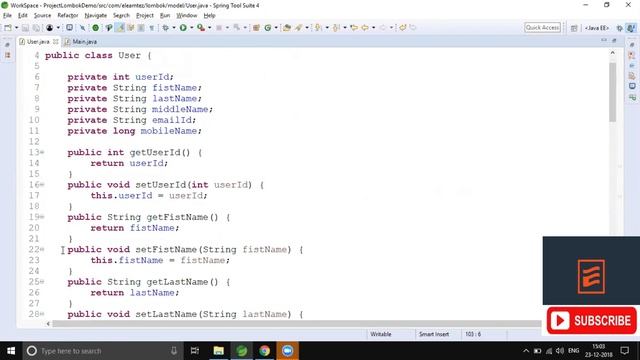Screen dimensions: 640x360
Task: Switch to the Java EE perspective
Action: (597, 28)
